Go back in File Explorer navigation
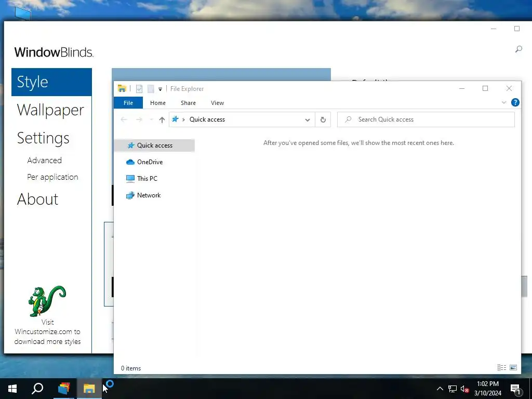 (x=124, y=119)
